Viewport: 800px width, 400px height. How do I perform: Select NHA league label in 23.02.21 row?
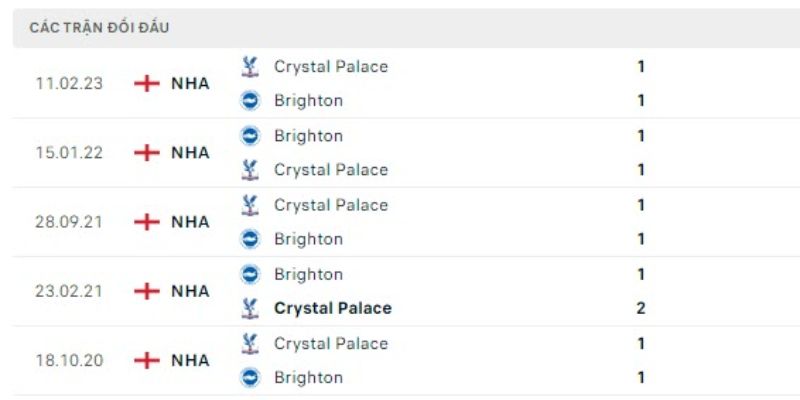[x=190, y=291]
